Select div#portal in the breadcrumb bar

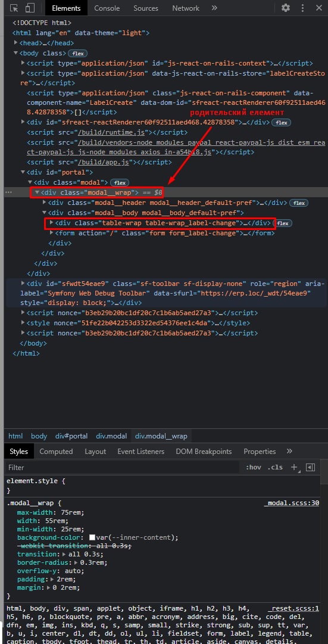(71, 436)
